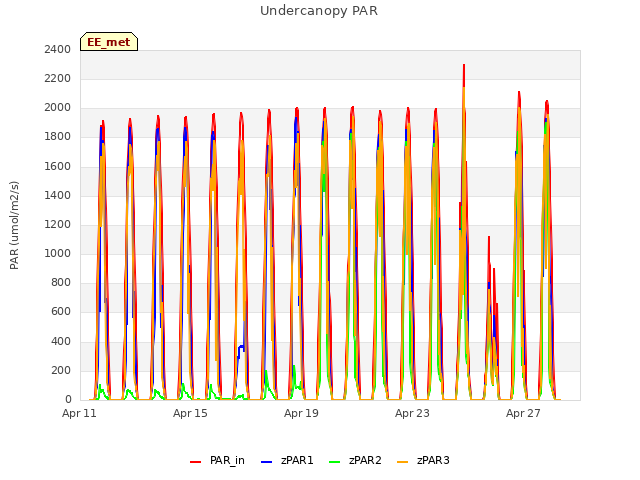Click the red PAR_in legend swatch
This screenshot has width=640, height=480.
pyautogui.click(x=196, y=462)
